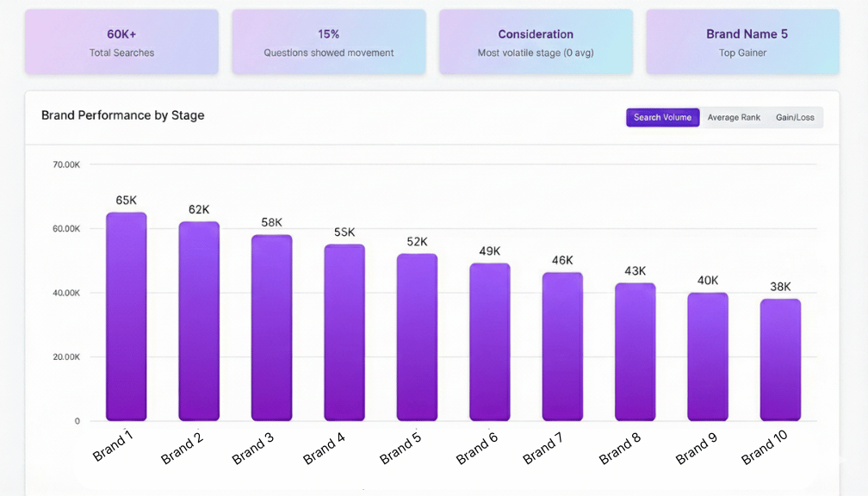The width and height of the screenshot is (868, 496).
Task: Click the 20.00K y-axis label
Action: (66, 357)
